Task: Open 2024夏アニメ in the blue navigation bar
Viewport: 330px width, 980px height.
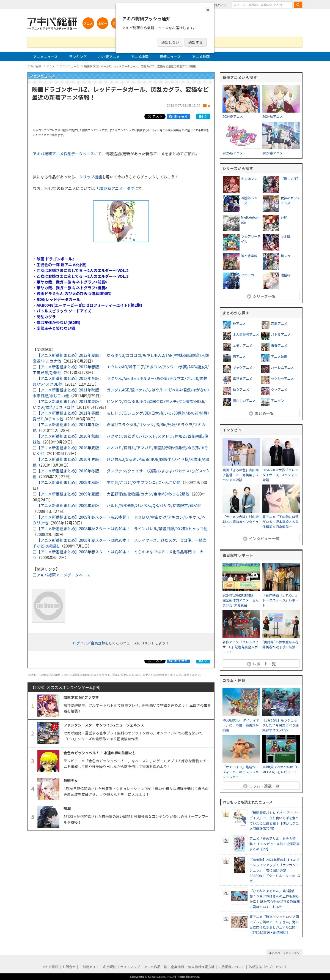Action: pos(108,57)
